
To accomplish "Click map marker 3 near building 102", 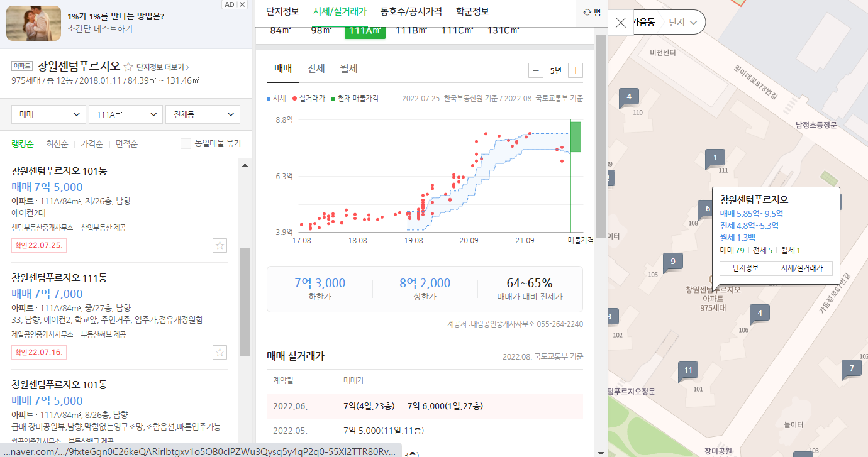I will [611, 317].
